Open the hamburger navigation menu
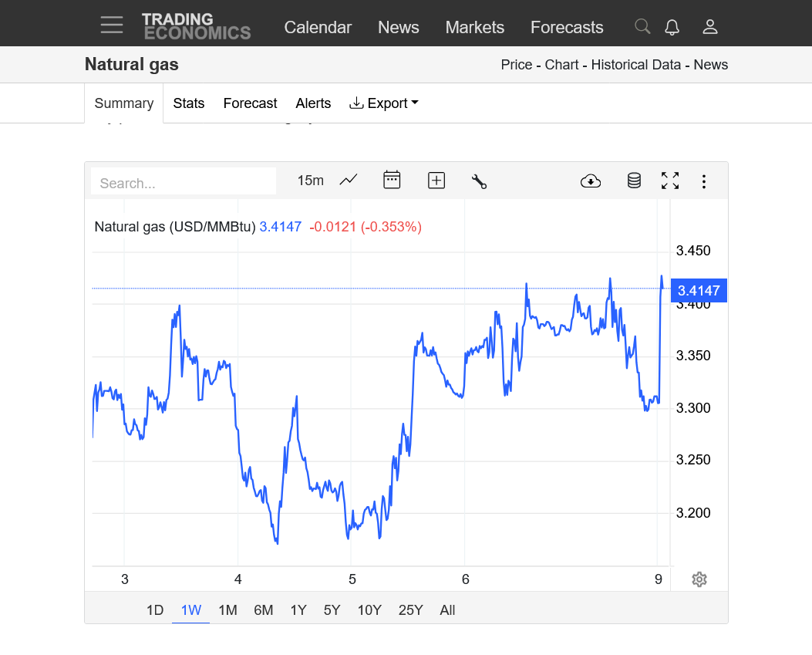This screenshot has height=655, width=812. [x=112, y=25]
